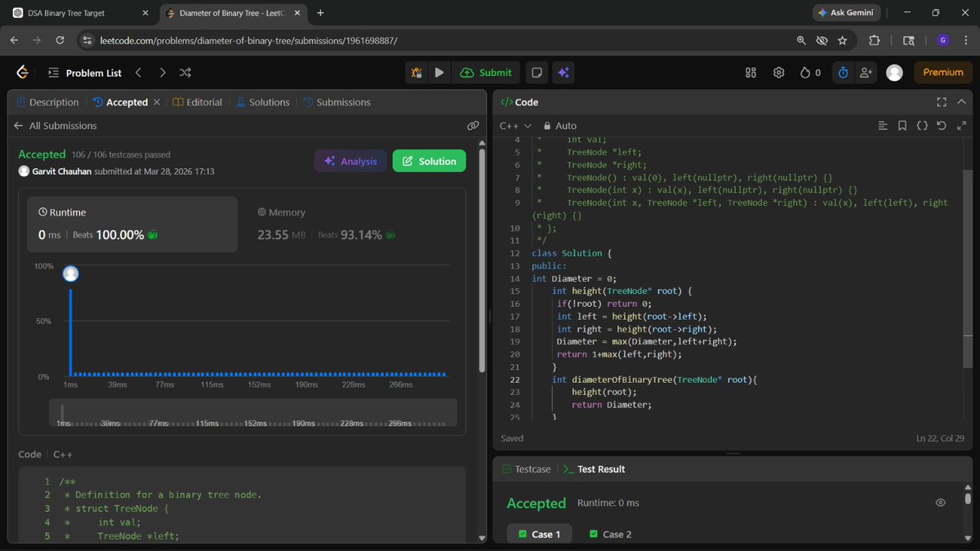Switch to the Editorial tab
The height and width of the screenshot is (551, 980).
coord(198,102)
